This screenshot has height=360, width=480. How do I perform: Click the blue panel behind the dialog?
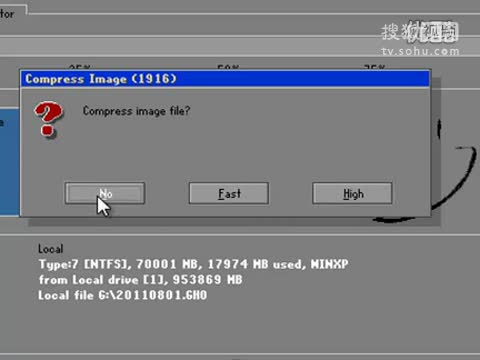(x=9, y=162)
